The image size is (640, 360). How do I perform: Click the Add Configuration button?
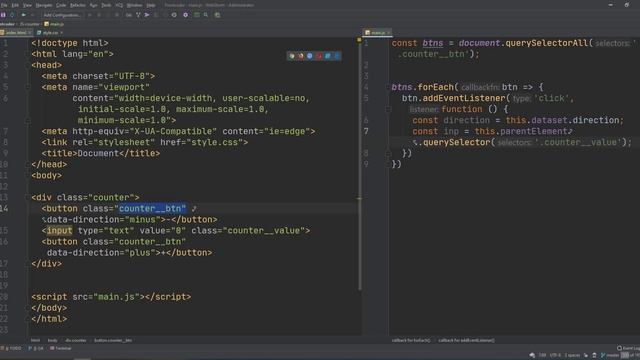click(62, 15)
